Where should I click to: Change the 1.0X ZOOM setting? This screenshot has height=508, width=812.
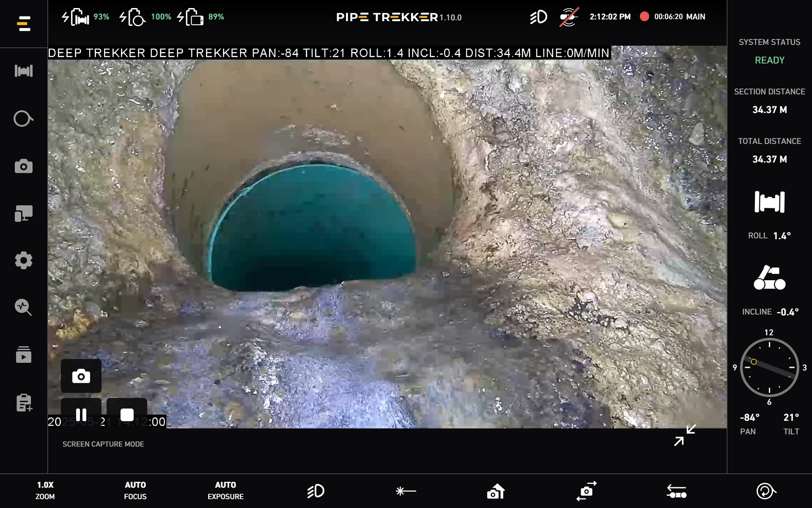(x=45, y=490)
